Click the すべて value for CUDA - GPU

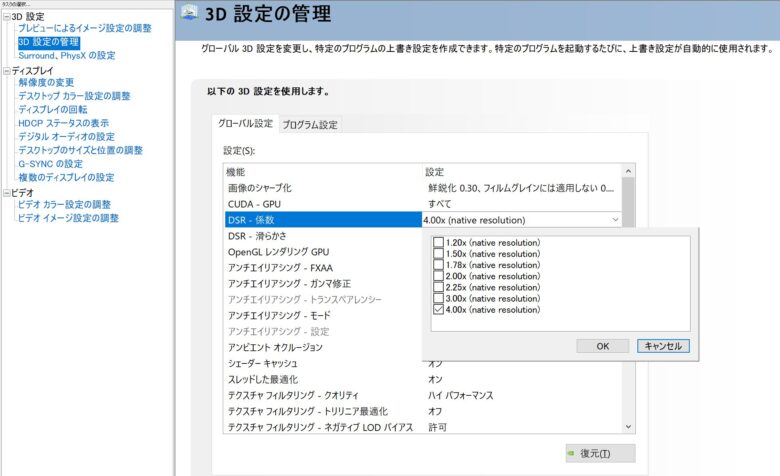pyautogui.click(x=440, y=204)
